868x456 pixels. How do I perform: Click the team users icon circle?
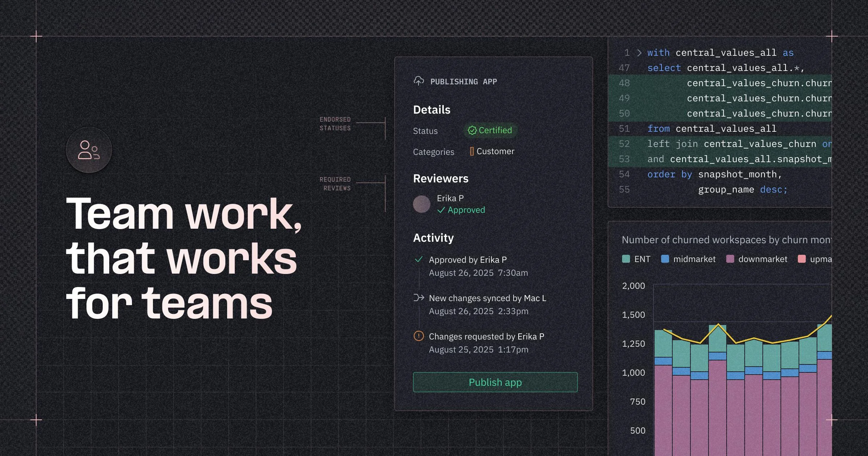point(89,150)
